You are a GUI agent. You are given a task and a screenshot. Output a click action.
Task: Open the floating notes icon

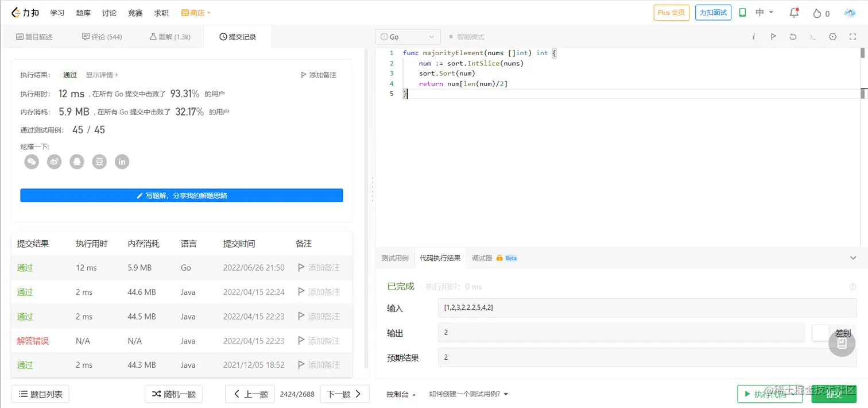(x=842, y=343)
